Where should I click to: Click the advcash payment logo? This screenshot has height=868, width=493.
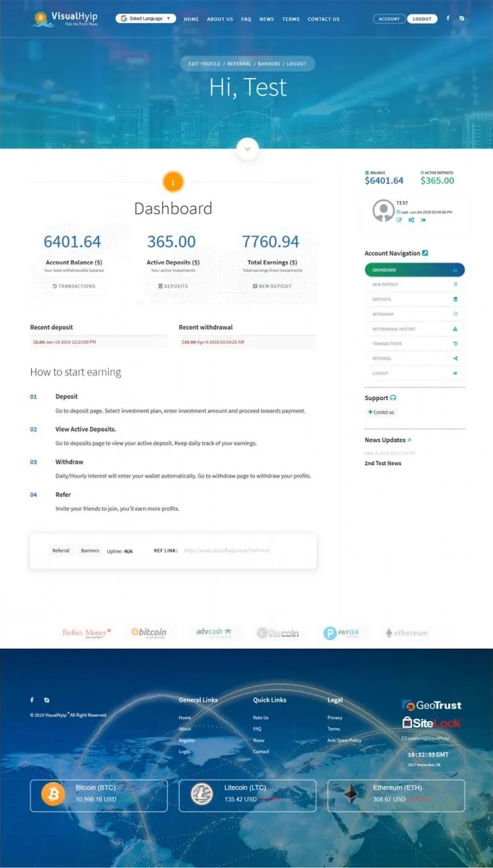pyautogui.click(x=214, y=633)
